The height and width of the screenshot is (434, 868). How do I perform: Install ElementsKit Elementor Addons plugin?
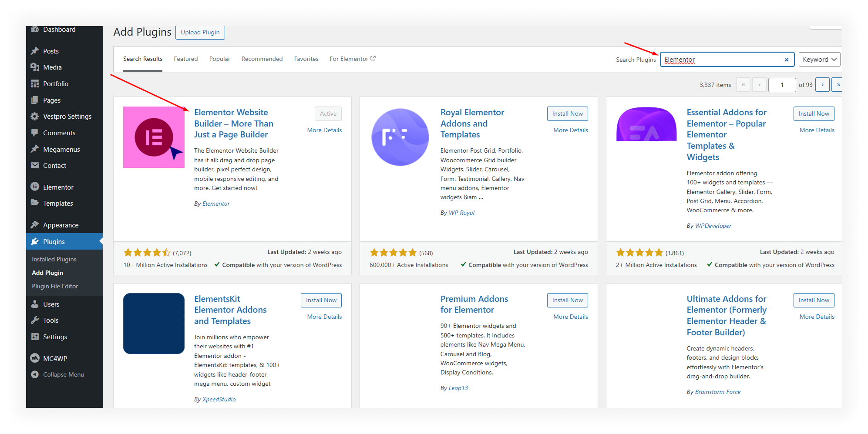[x=321, y=300]
